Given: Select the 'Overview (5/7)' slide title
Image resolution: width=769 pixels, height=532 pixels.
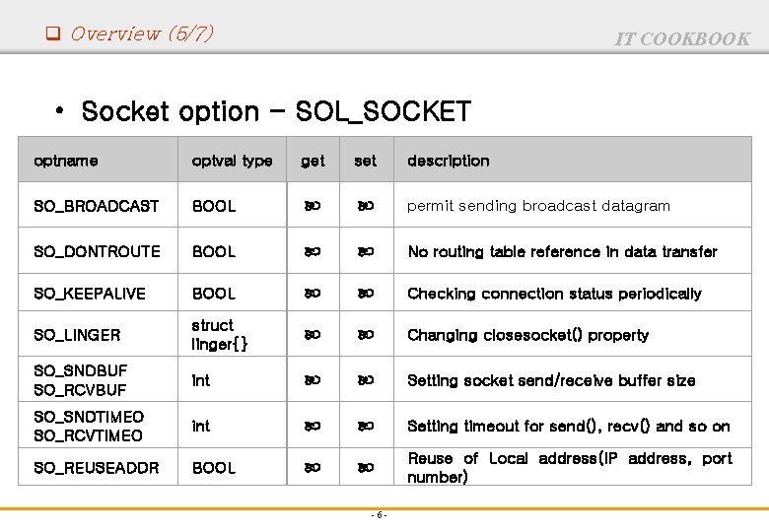Looking at the screenshot, I should click(x=142, y=33).
